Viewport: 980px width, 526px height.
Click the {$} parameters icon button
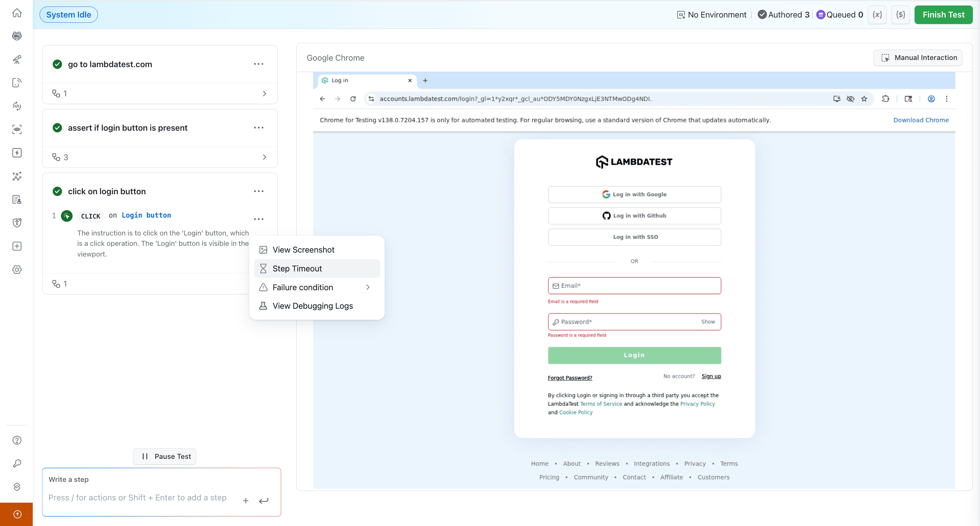point(900,15)
